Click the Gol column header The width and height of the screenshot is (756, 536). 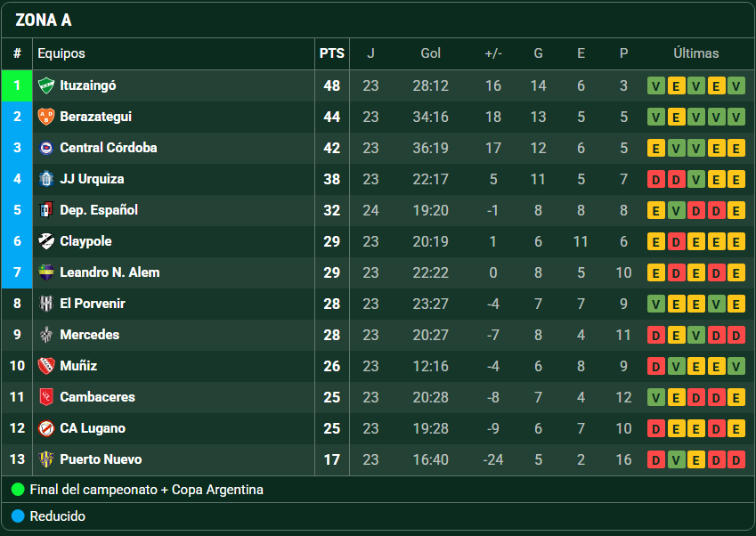coord(431,53)
